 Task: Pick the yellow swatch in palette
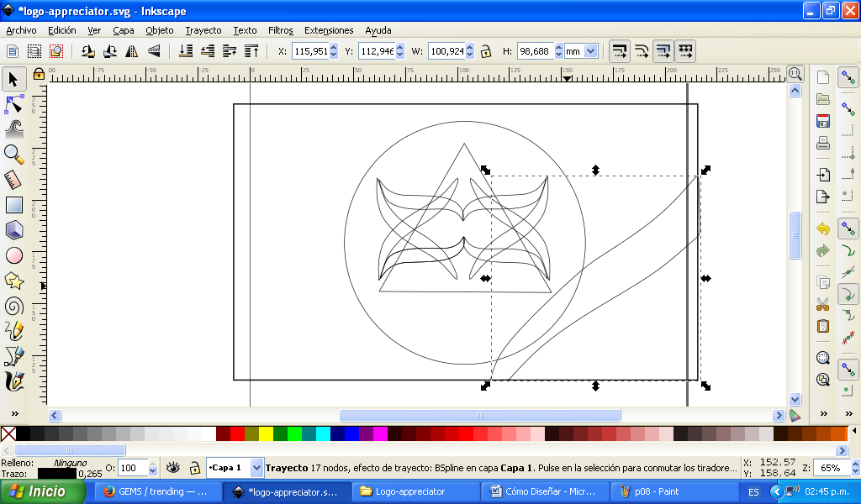coord(266,433)
